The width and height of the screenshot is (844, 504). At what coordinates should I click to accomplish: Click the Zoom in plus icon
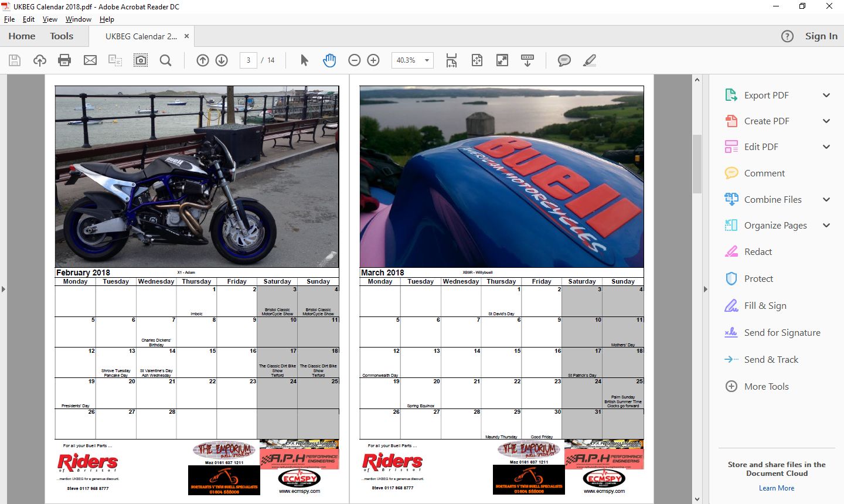click(x=373, y=60)
